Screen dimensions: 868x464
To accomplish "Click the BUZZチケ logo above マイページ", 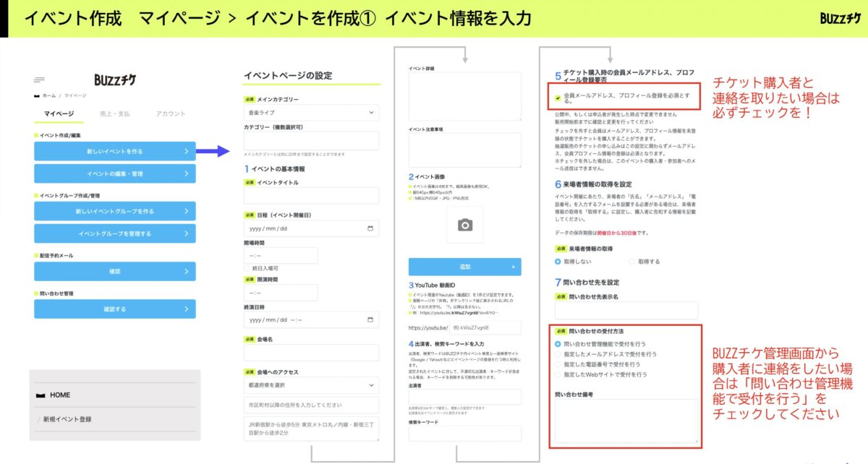I will pos(115,80).
